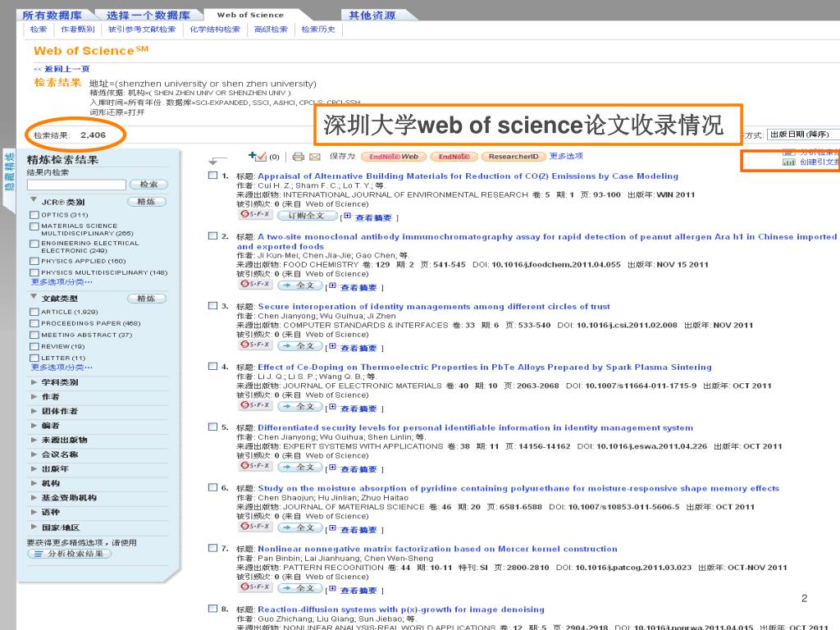Screen dimensions: 840x630
Task: Click the email envelope icon in toolbar
Action: click(314, 157)
